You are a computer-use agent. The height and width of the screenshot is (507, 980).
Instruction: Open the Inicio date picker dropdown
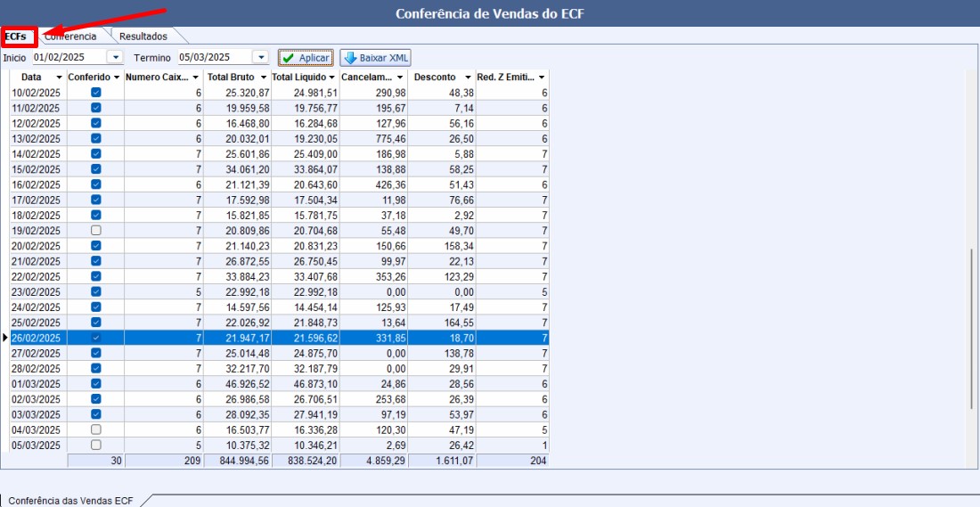pyautogui.click(x=114, y=57)
